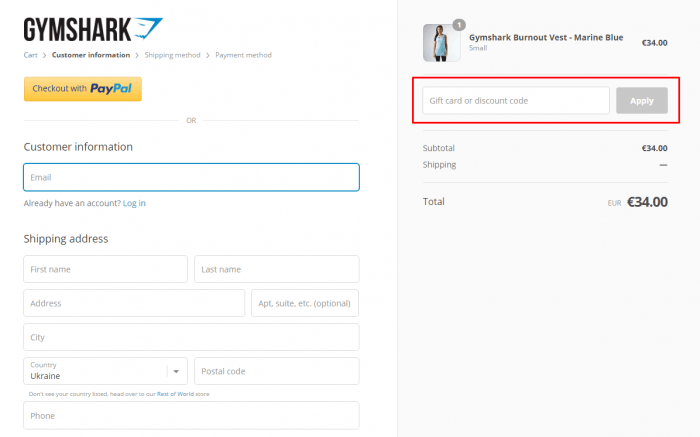
Task: Click the 'Customer information' section heading
Action: pyautogui.click(x=78, y=147)
